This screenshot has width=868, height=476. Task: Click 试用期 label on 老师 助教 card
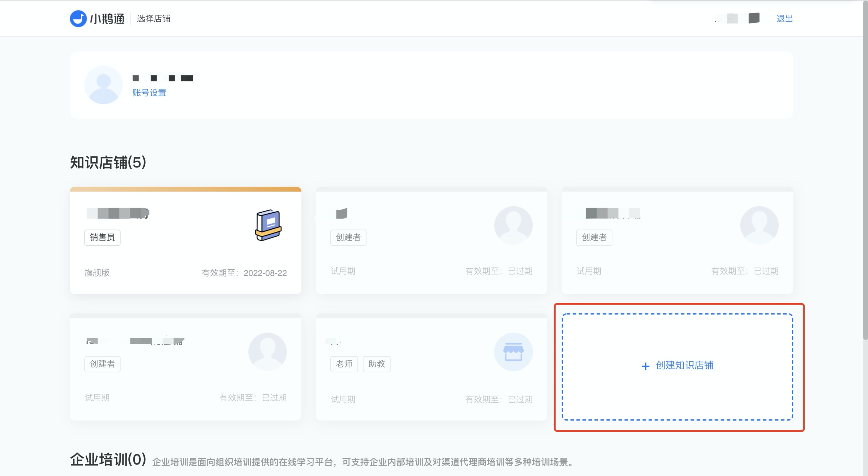click(x=343, y=399)
